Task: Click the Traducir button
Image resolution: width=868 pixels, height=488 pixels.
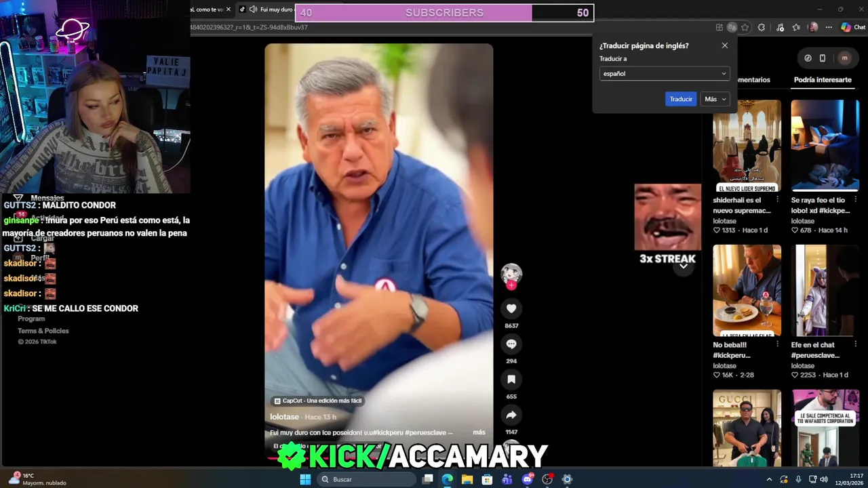Action: pos(681,99)
